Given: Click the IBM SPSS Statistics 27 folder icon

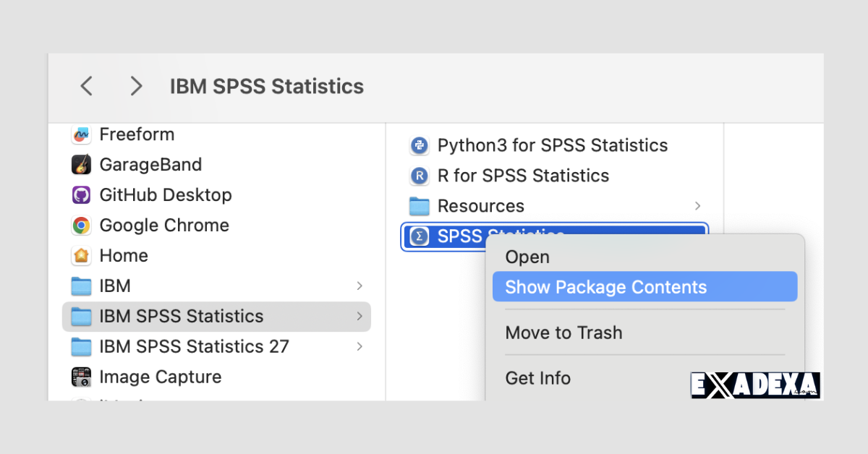Looking at the screenshot, I should click(x=81, y=346).
